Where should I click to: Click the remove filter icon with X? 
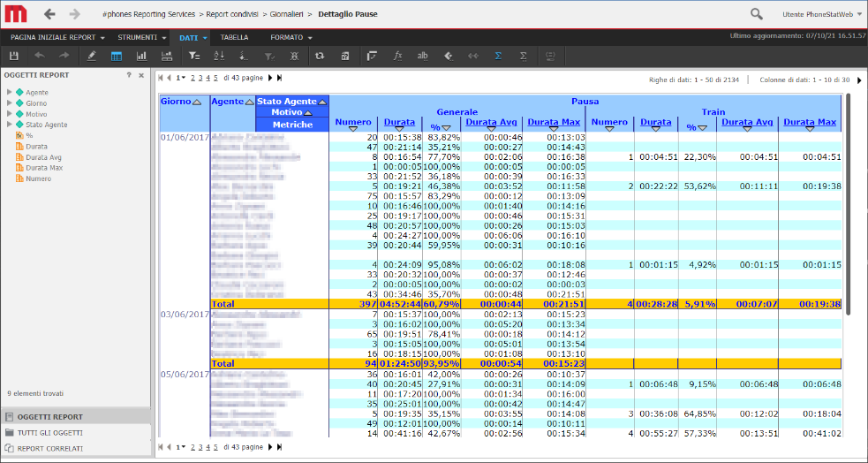point(295,56)
